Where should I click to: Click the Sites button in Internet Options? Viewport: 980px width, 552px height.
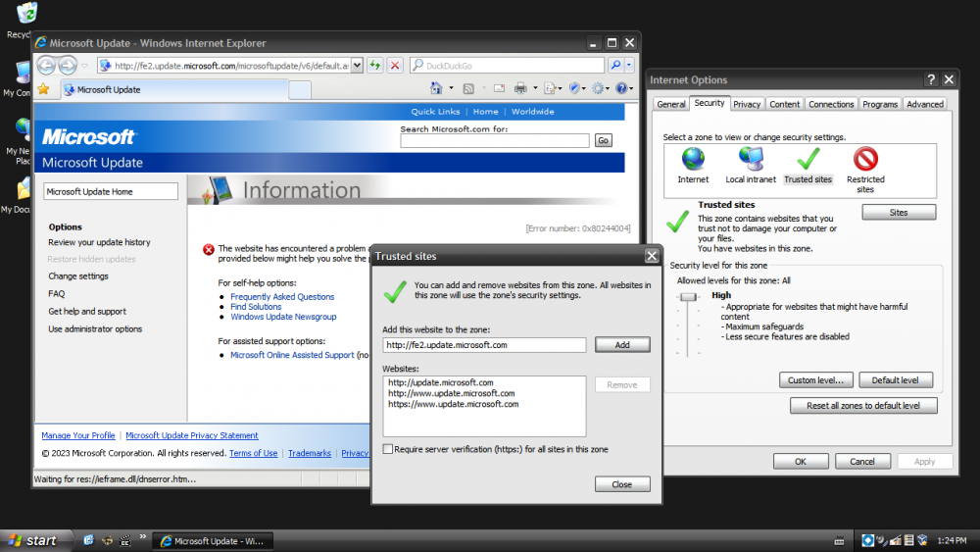[899, 213]
